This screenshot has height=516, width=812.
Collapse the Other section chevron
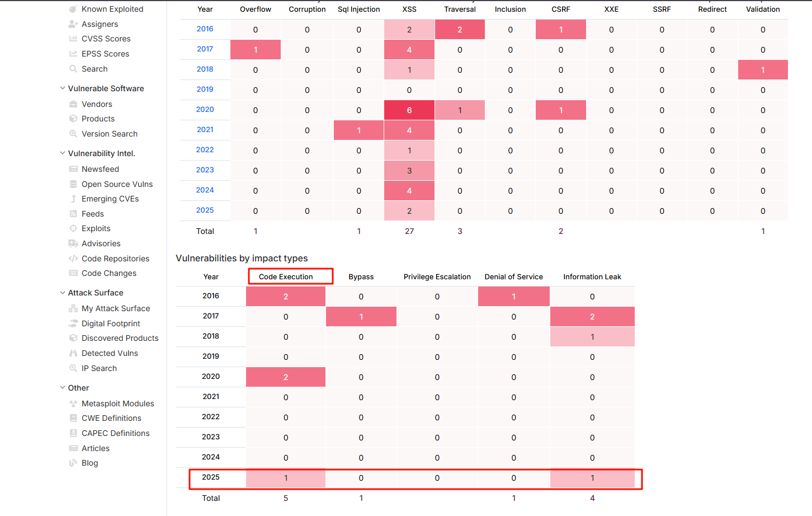click(x=63, y=388)
